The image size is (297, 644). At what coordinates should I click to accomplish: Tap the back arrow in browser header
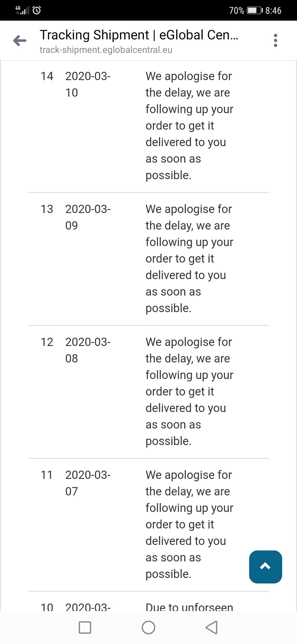(x=20, y=41)
